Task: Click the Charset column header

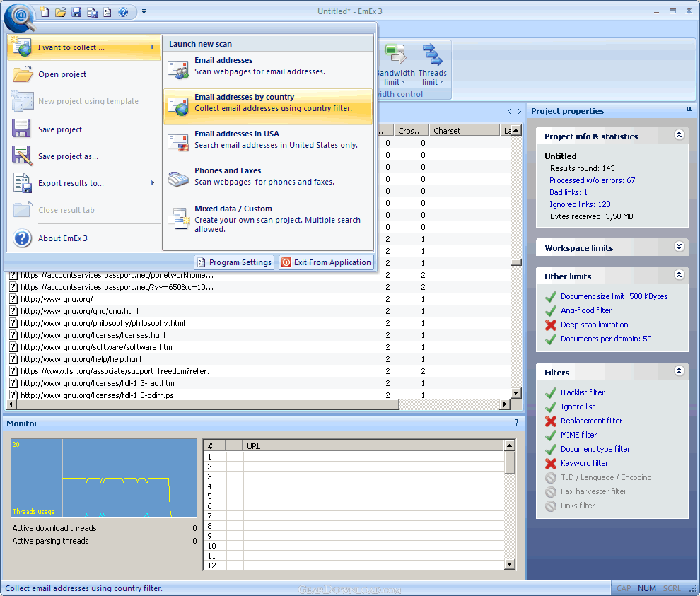Action: [465, 130]
